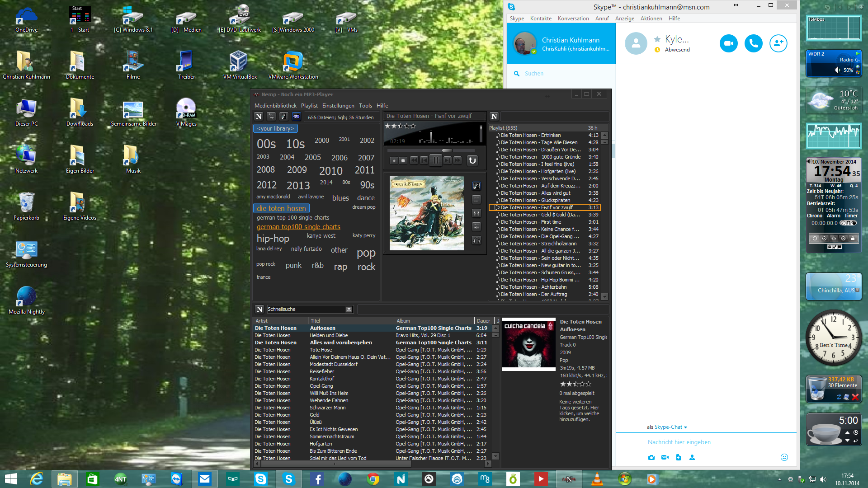Click the stop playback button
This screenshot has height=488, width=868.
click(x=403, y=160)
